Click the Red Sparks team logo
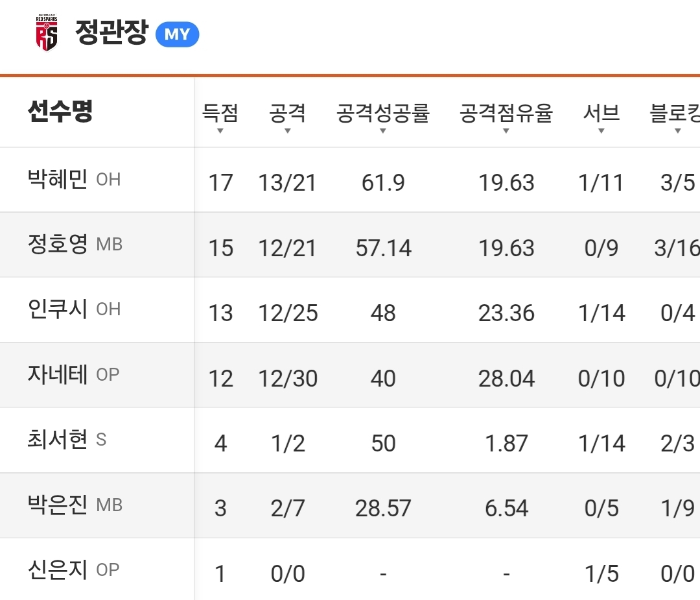 (46, 33)
